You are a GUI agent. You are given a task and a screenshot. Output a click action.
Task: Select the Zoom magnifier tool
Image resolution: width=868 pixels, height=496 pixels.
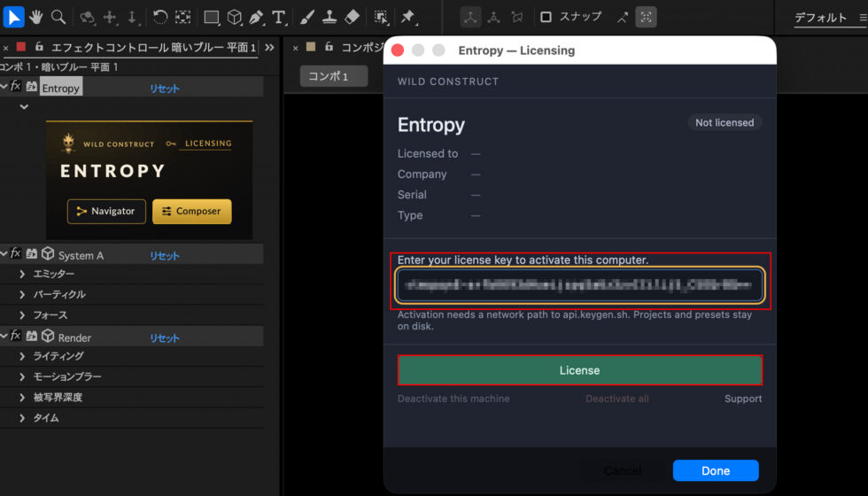point(58,17)
